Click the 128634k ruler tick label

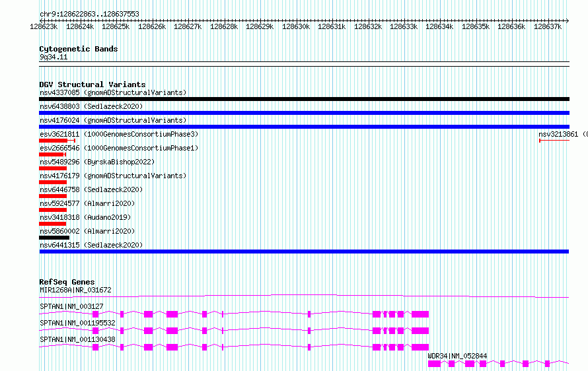point(439,26)
